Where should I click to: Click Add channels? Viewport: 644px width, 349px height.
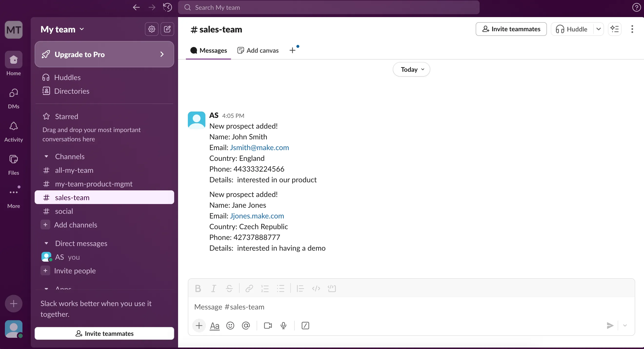click(x=104, y=225)
